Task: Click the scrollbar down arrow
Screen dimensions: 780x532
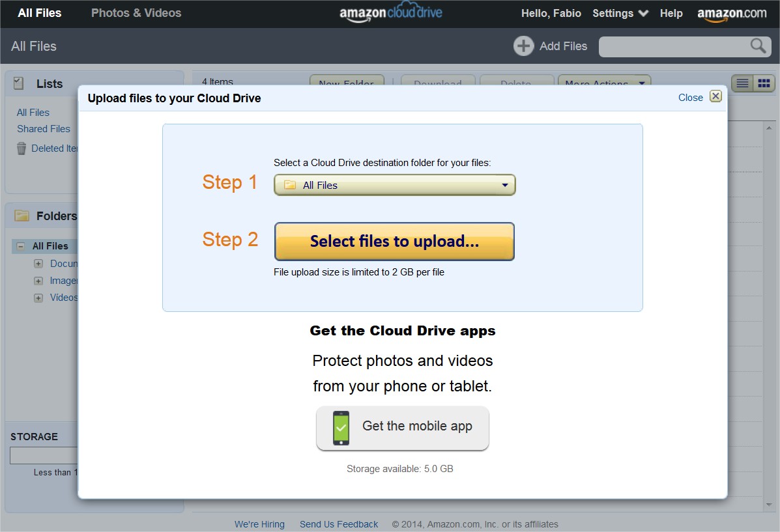Action: tap(769, 505)
